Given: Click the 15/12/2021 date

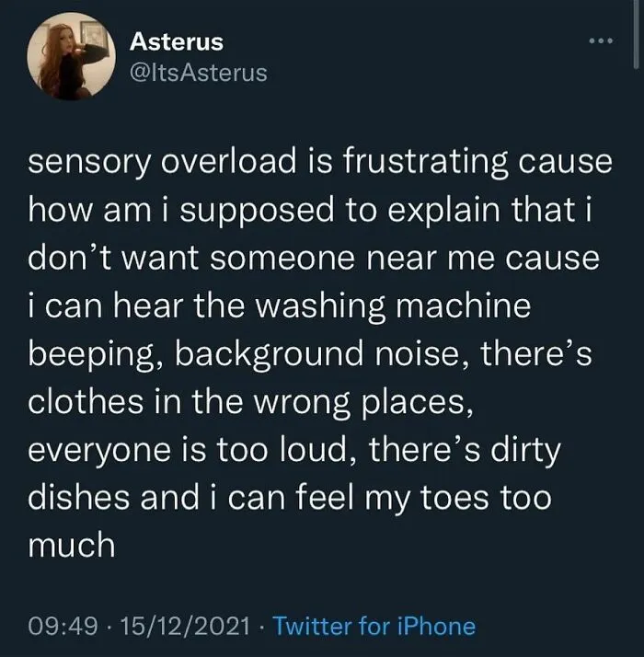Looking at the screenshot, I should click(x=185, y=627).
